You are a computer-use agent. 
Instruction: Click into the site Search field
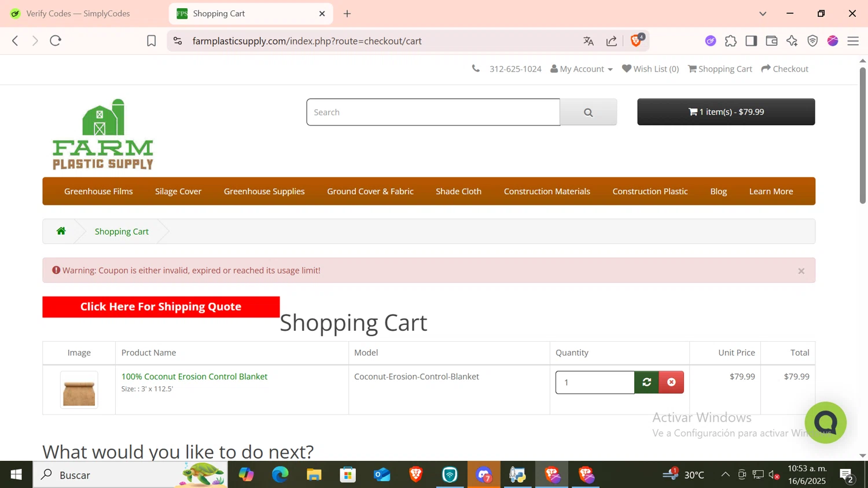coord(433,112)
